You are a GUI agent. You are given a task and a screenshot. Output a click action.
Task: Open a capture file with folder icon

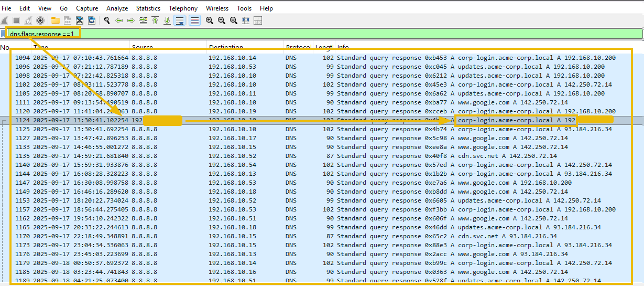(55, 20)
